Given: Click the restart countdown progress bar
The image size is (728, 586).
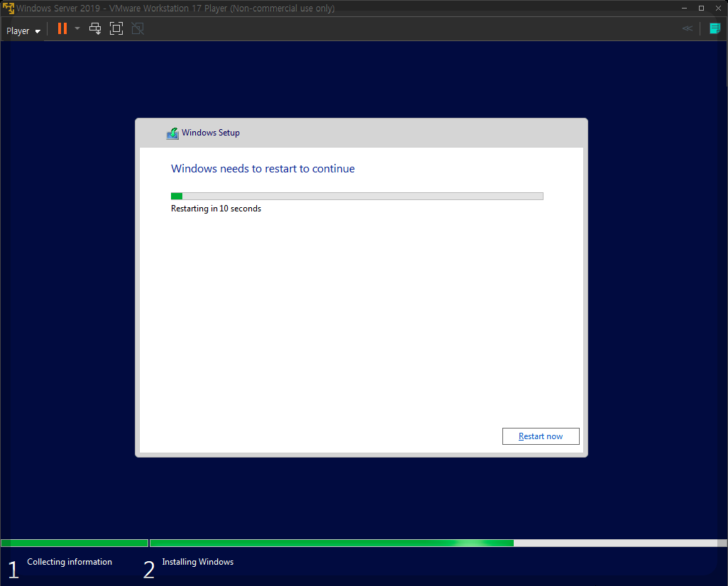Looking at the screenshot, I should (x=357, y=196).
